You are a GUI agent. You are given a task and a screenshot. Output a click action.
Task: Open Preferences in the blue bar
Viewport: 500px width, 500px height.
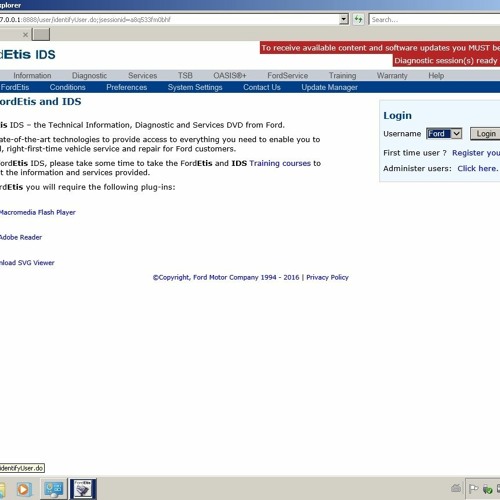pos(127,87)
